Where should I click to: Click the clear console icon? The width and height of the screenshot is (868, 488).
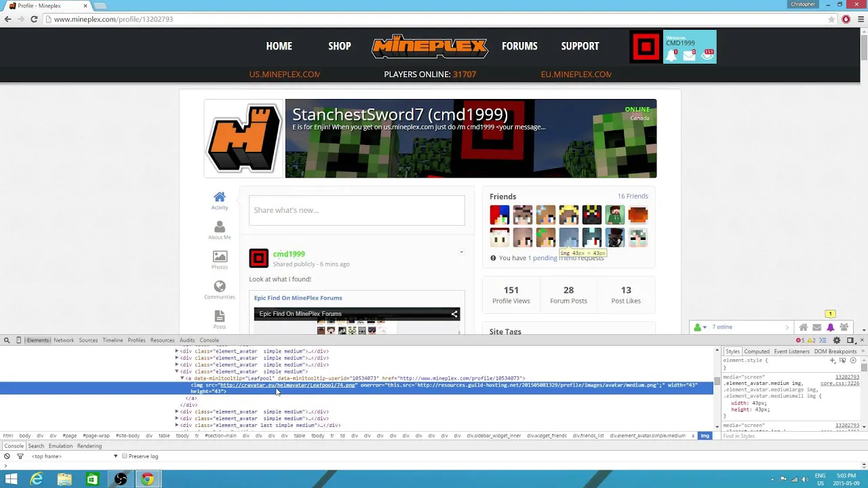tap(7, 456)
